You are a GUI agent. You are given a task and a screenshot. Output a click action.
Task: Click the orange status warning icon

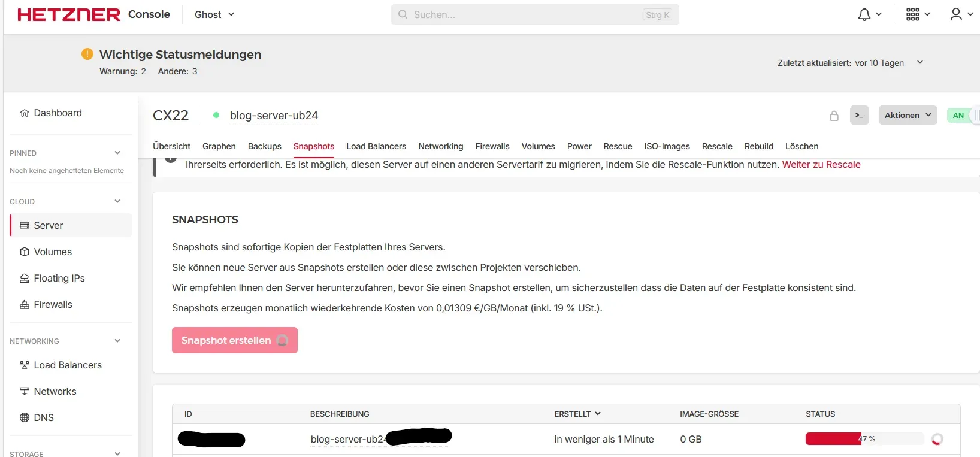pyautogui.click(x=87, y=54)
